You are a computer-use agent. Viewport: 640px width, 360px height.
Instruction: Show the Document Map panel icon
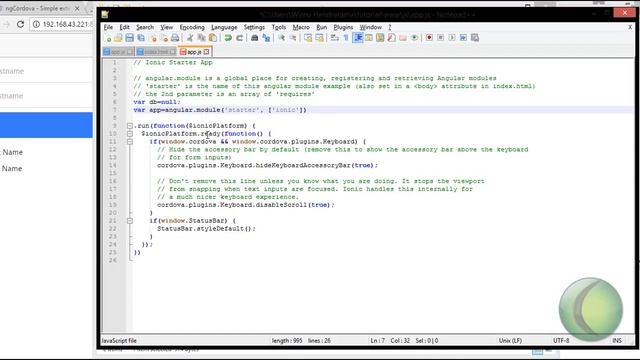click(380, 38)
